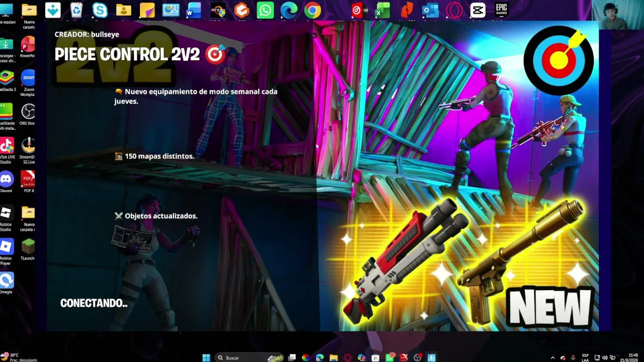Open OBS Studio desktop shortcut
Screen dimensions: 644x362
pyautogui.click(x=28, y=115)
